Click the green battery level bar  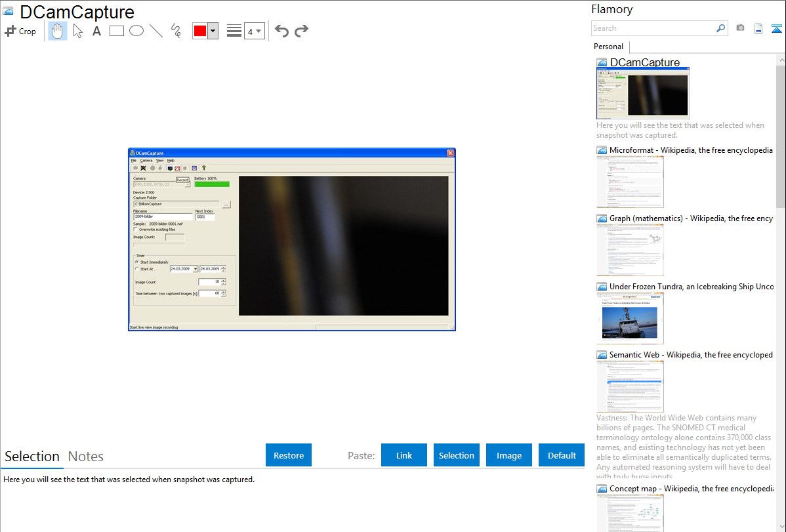212,184
